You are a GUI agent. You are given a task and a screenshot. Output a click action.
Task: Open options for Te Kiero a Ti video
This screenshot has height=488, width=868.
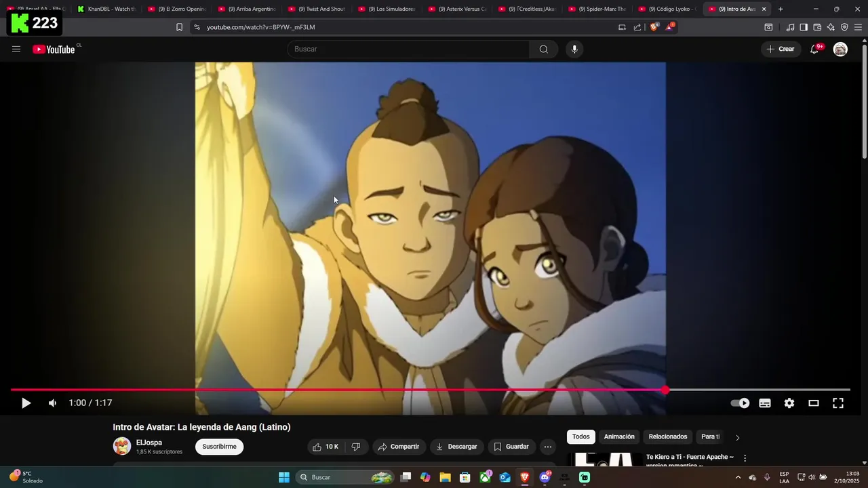[745, 458]
